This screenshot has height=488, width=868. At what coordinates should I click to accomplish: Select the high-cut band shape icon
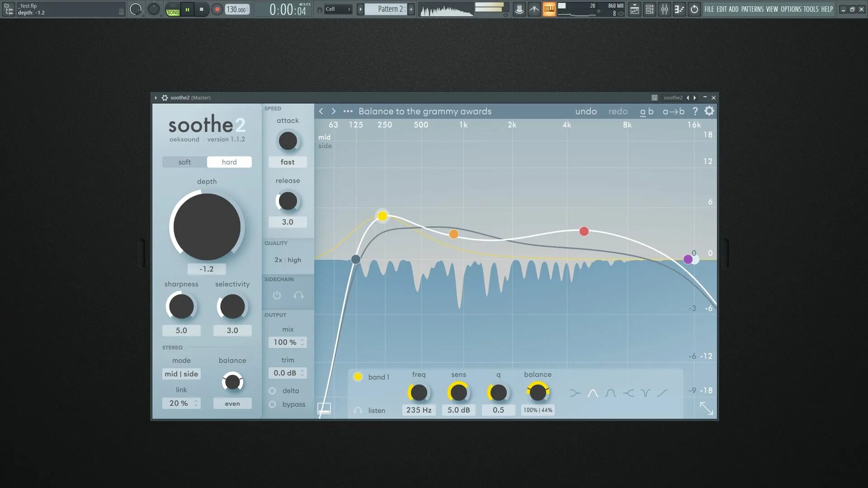(628, 393)
